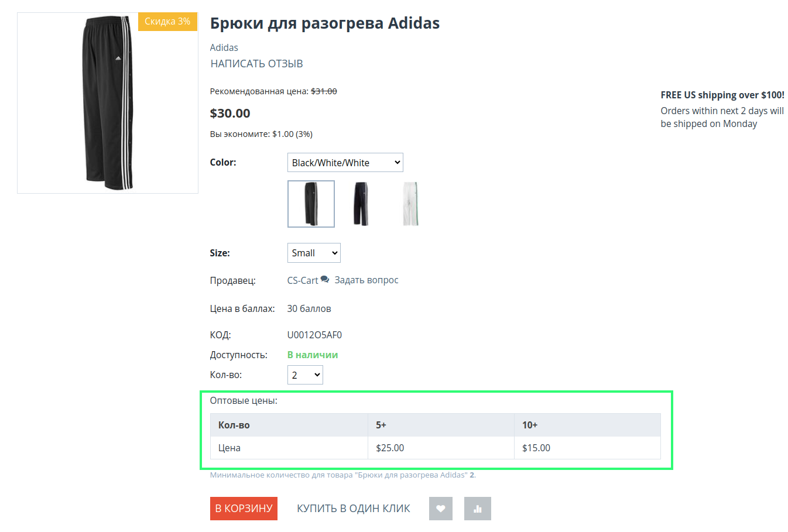
Task: Add product to wishlist with heart icon
Action: (x=441, y=509)
